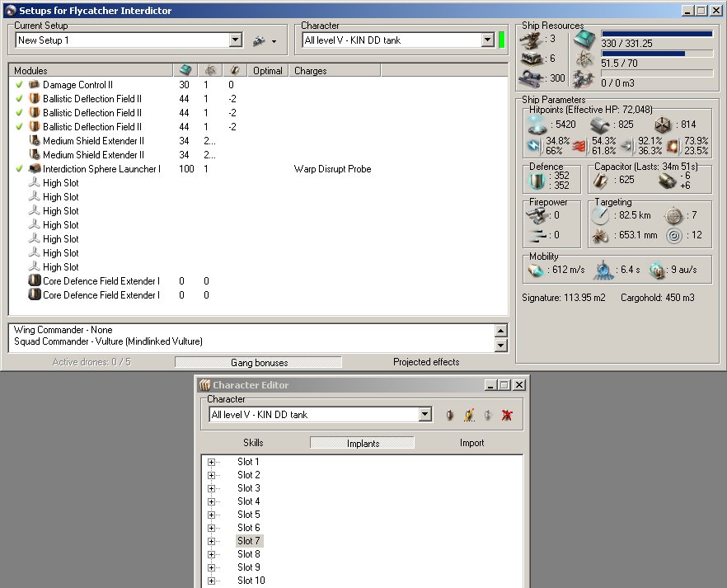727x588 pixels.
Task: Switch to the Skills tab
Action: click(253, 443)
